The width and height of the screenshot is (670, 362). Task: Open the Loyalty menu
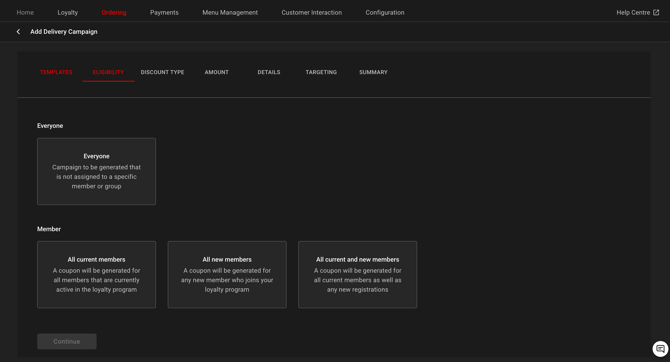click(68, 12)
